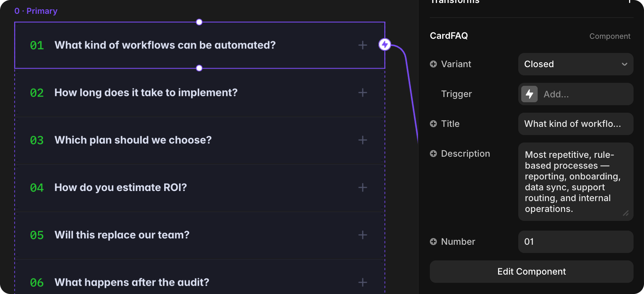Select the question 'How long does it take to implement?'
This screenshot has width=644, height=294.
[146, 93]
